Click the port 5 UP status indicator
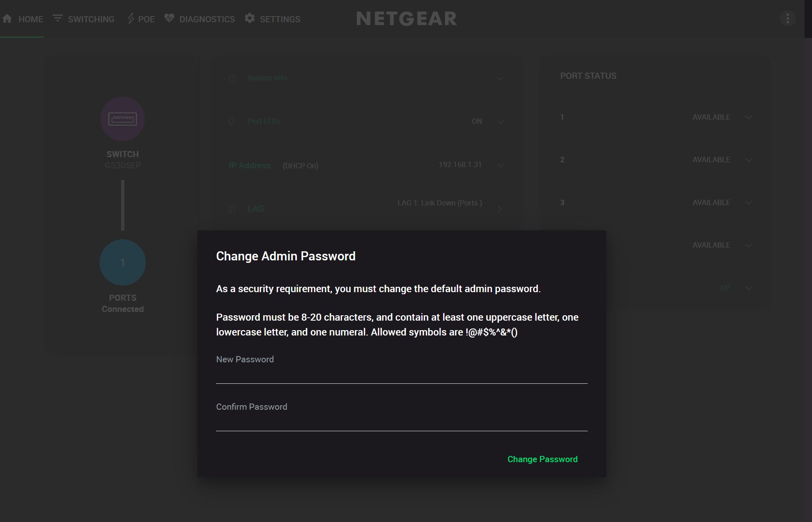Viewport: 812px width, 522px height. coord(725,288)
